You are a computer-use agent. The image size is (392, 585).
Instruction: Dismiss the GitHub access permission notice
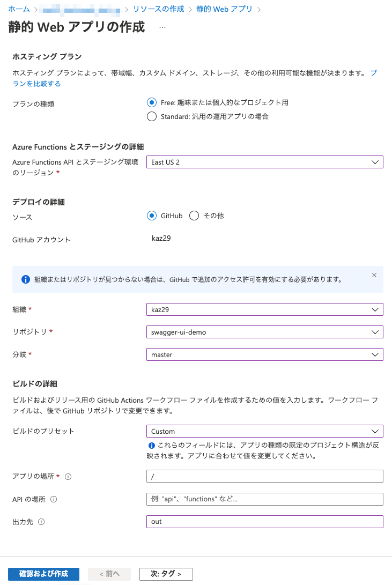(x=374, y=275)
